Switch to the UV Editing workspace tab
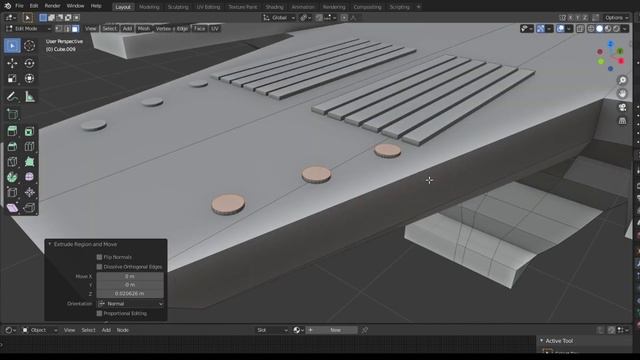The width and height of the screenshot is (640, 360). tap(208, 7)
